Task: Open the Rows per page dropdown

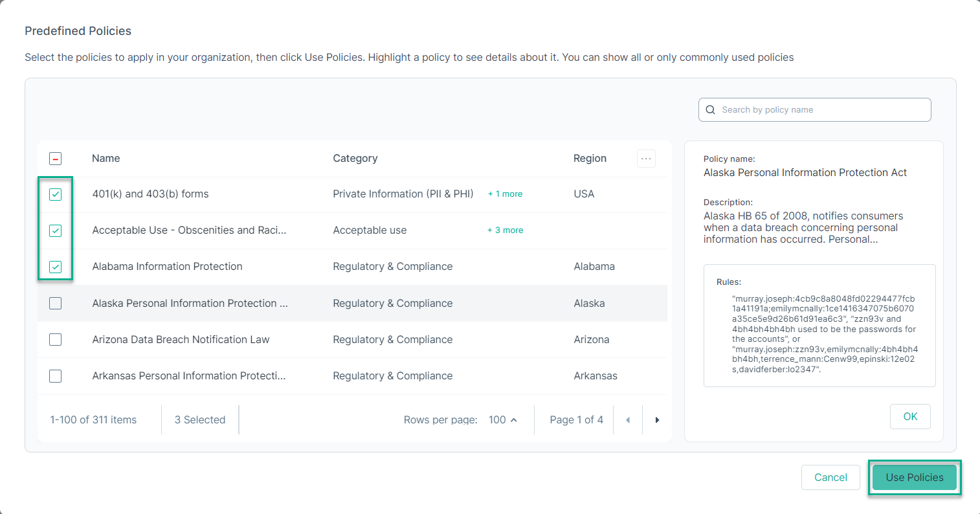Action: 502,419
